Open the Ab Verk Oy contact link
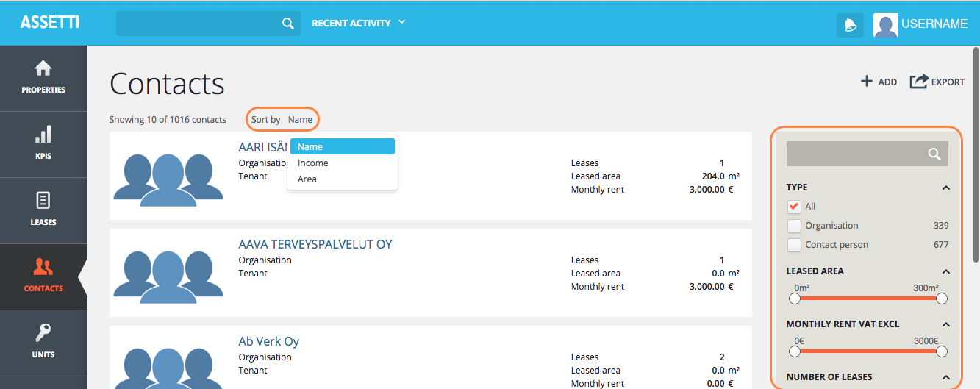This screenshot has height=389, width=980. [x=269, y=341]
